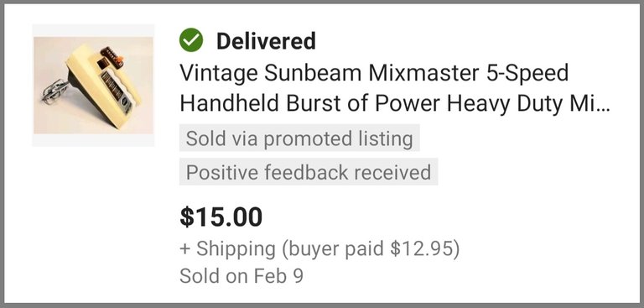644x308 pixels.
Task: Click the mixer beaters in the product photo
Action: click(x=55, y=91)
